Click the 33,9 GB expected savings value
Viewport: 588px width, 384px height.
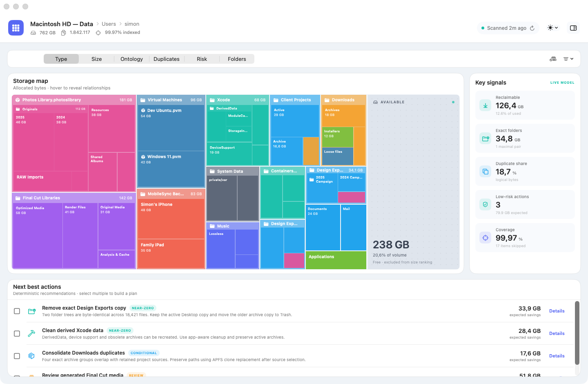(530, 308)
